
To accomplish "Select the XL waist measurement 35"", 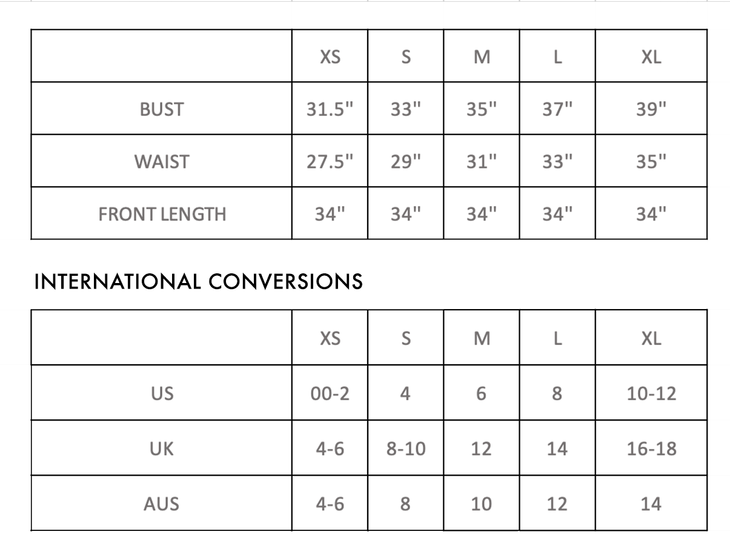I will point(651,162).
